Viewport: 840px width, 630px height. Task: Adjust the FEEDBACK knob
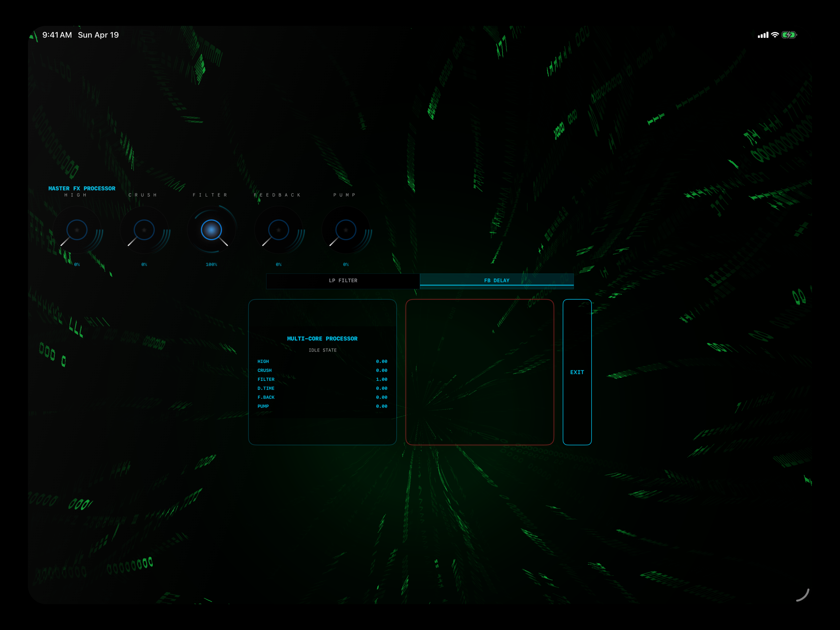279,230
